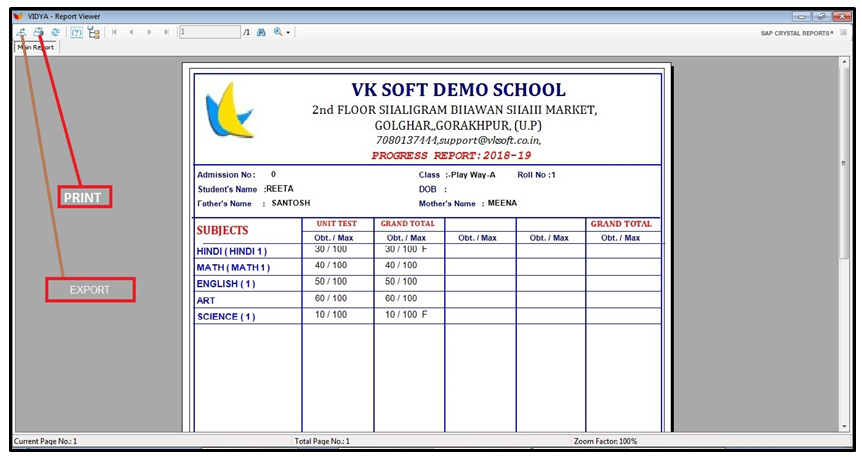Toggle the group tree panel icon
The image size is (862, 457).
[x=93, y=32]
